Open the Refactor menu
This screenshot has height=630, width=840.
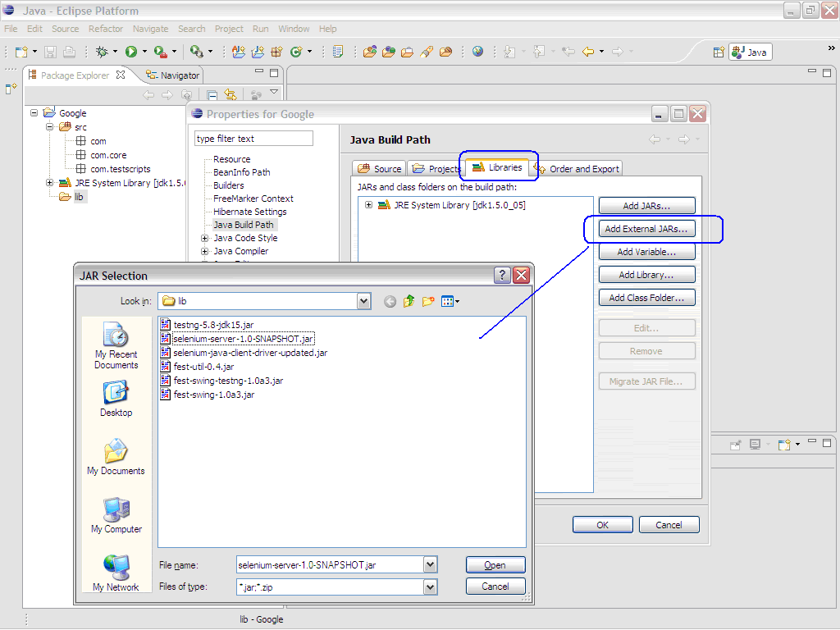point(106,29)
